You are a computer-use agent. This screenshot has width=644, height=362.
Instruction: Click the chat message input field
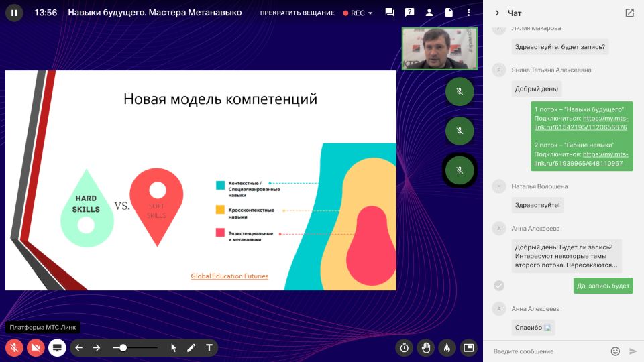[548, 351]
